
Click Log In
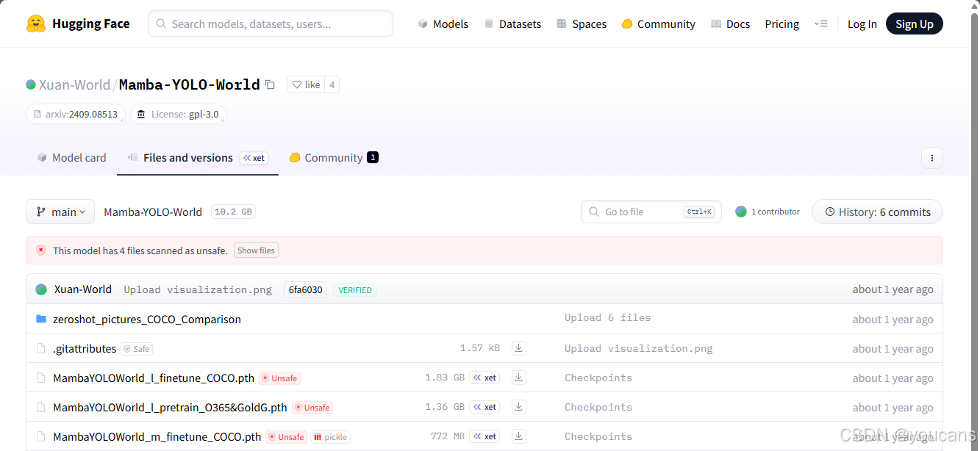862,24
